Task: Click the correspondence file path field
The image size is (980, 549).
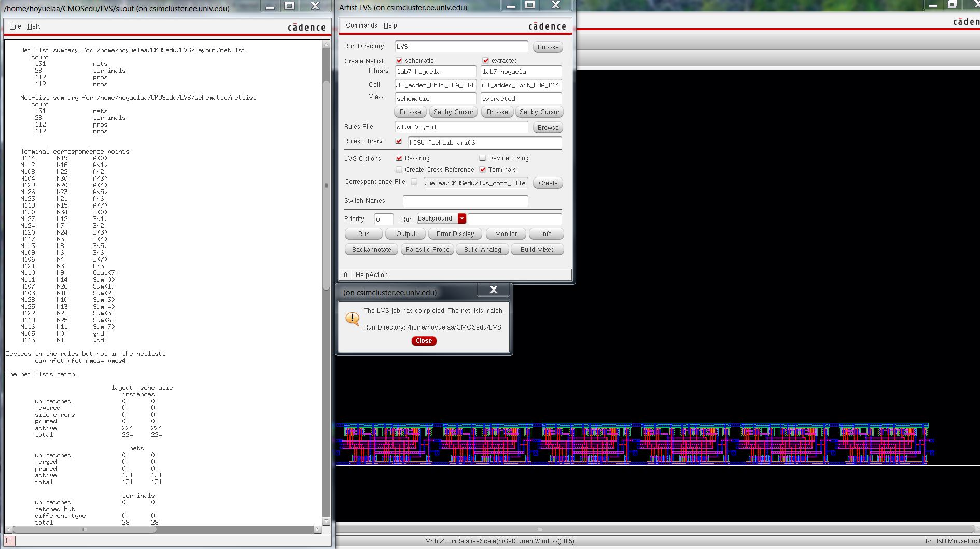Action: (475, 183)
